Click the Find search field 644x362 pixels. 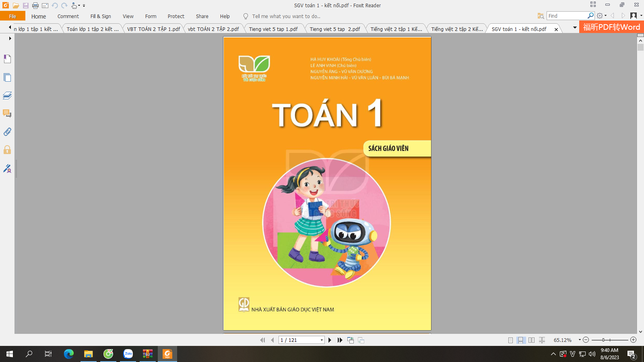(567, 16)
